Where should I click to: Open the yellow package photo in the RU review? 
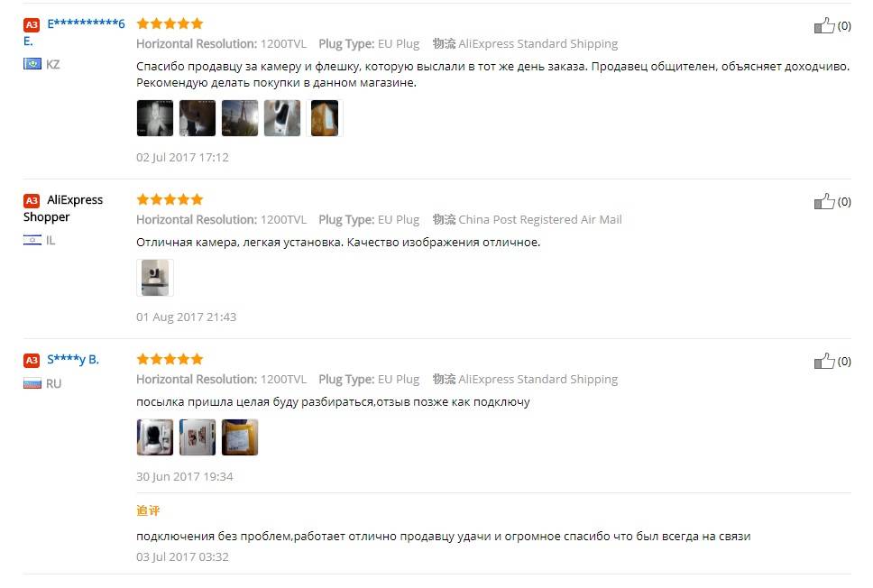click(239, 437)
